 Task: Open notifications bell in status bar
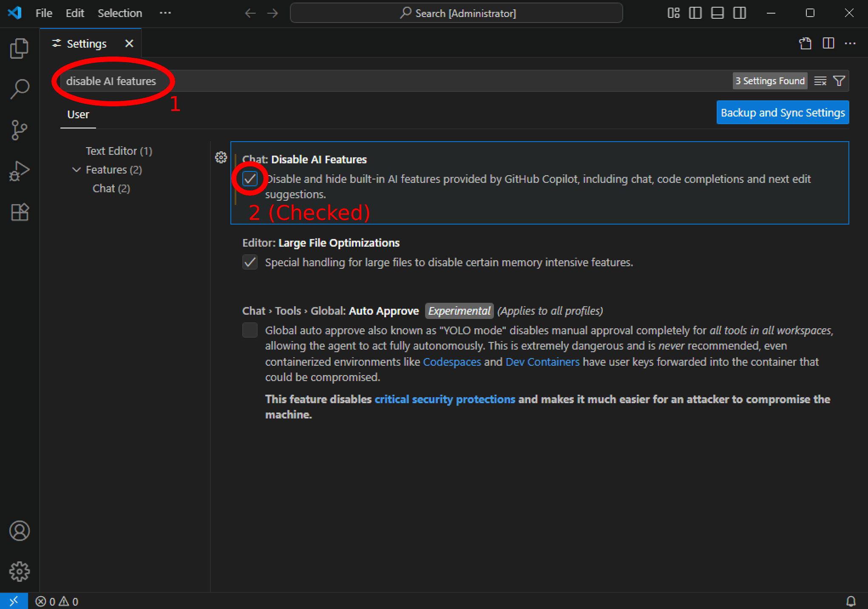coord(851,601)
